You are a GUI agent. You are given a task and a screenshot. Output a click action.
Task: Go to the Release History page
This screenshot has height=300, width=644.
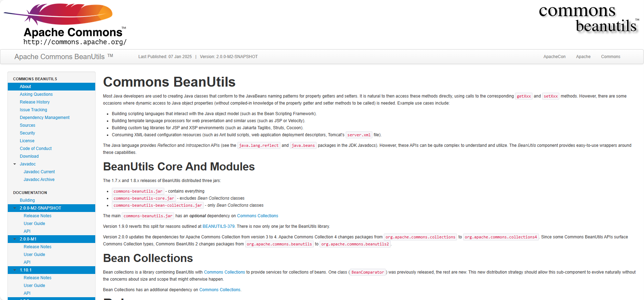coord(35,102)
